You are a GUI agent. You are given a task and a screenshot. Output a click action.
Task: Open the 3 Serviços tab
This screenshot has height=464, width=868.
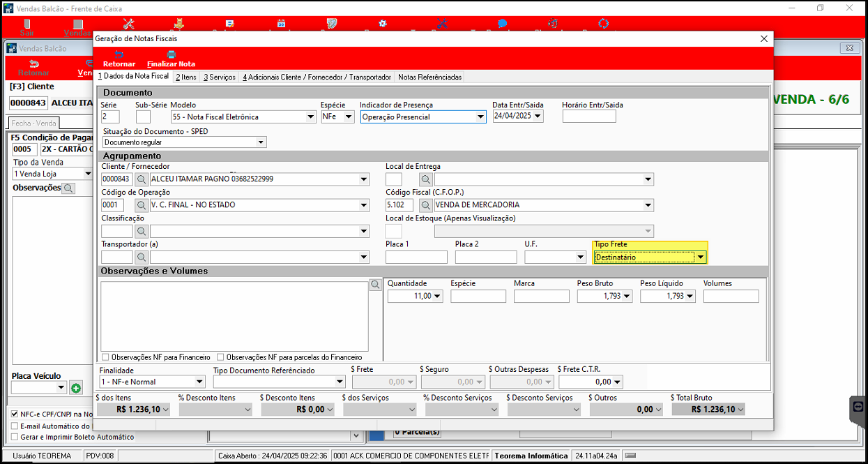[220, 77]
